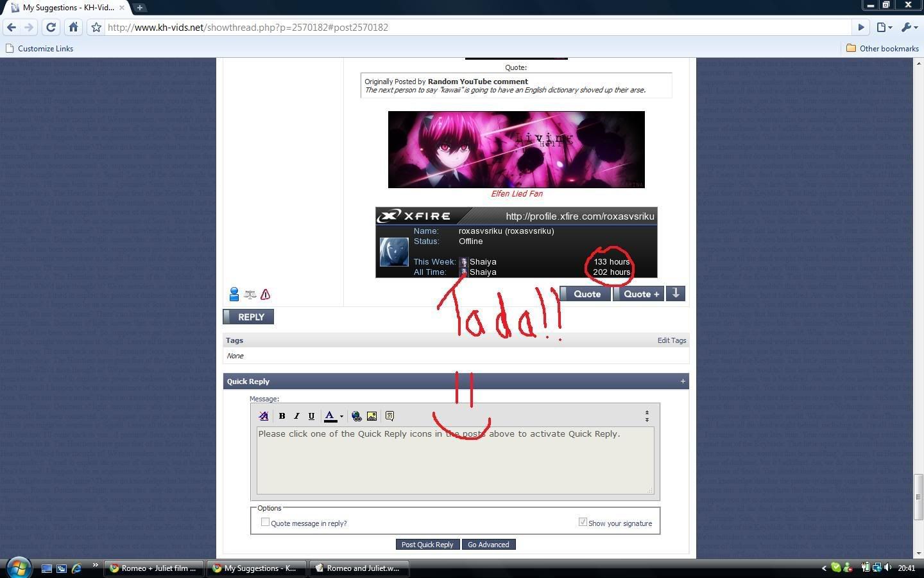
Task: Click the Shaiya This Week game icon
Action: coord(463,262)
